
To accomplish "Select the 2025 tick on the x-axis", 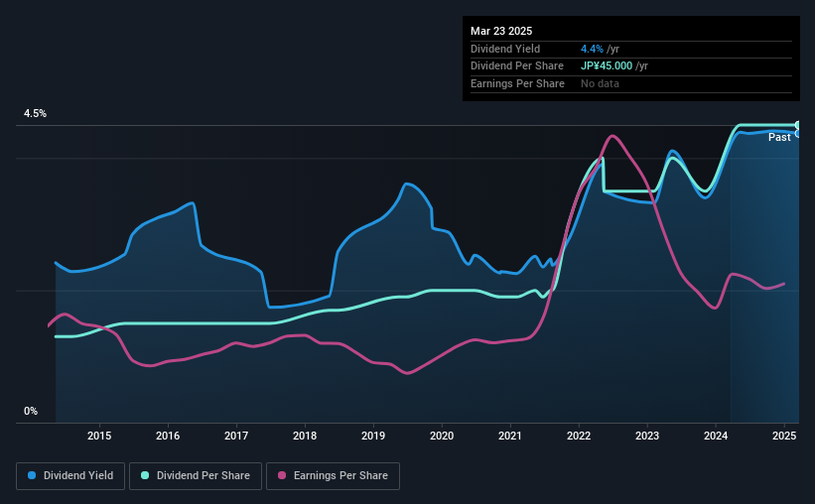I will [x=784, y=436].
